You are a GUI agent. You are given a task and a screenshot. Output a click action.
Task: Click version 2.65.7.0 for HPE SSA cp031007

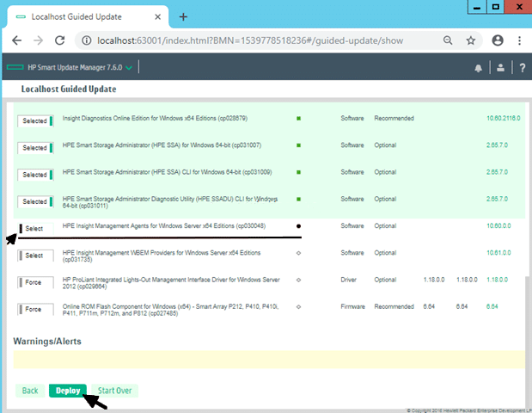[497, 145]
